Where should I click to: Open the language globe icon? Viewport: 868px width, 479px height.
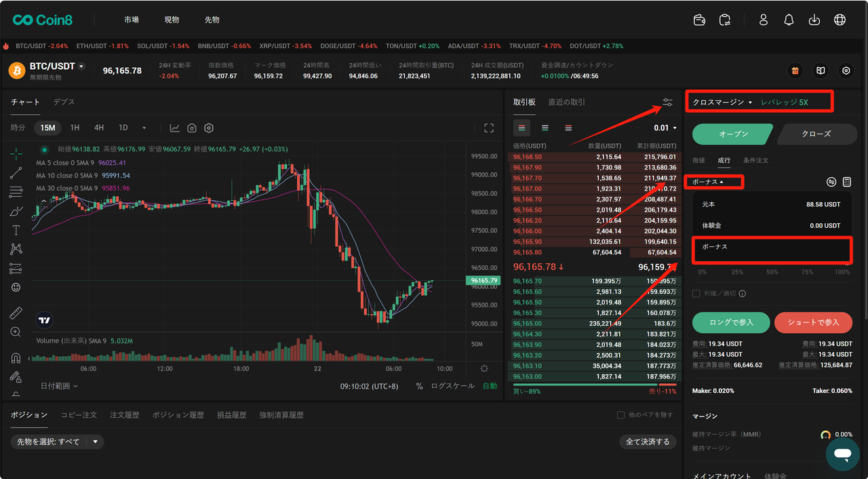click(840, 20)
